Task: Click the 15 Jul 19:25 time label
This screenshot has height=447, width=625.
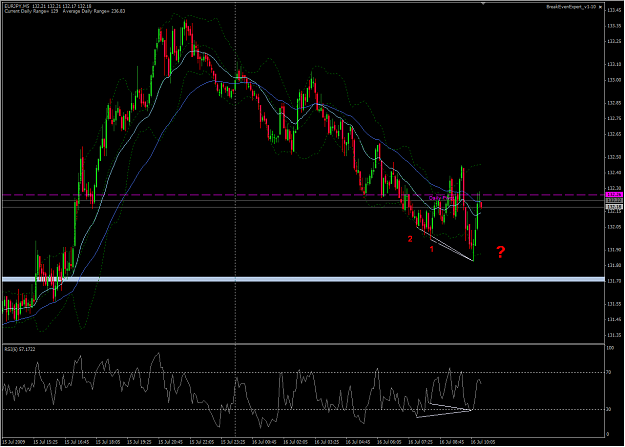Action: pyautogui.click(x=140, y=442)
